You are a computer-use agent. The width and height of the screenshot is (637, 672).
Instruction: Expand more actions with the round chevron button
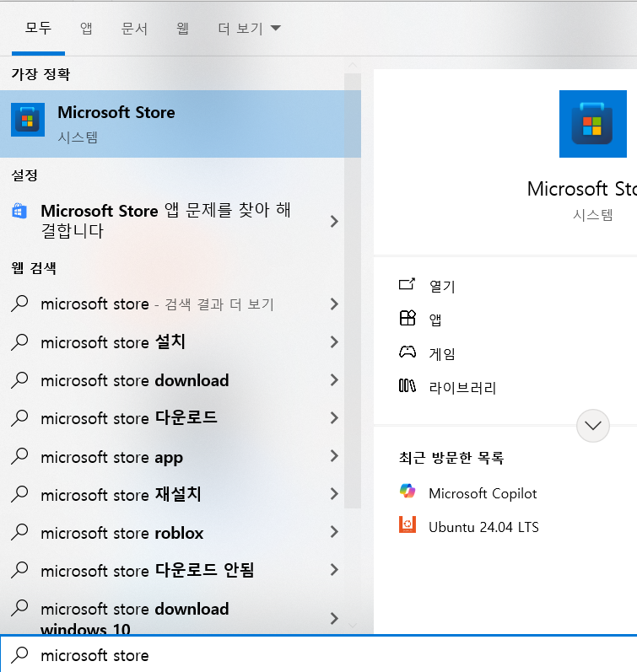pos(593,426)
